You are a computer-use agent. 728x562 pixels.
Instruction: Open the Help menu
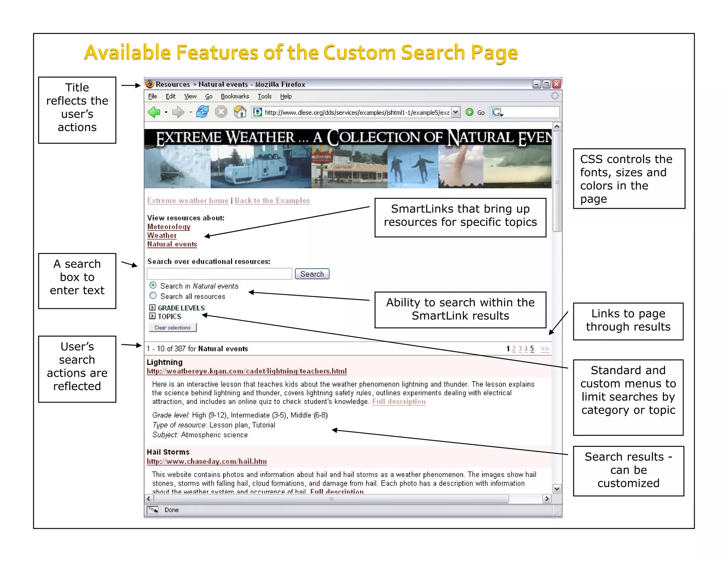[x=286, y=96]
